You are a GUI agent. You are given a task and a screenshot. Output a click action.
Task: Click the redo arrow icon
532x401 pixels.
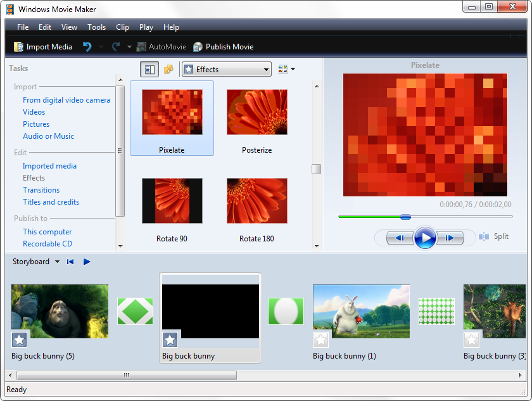[x=116, y=46]
